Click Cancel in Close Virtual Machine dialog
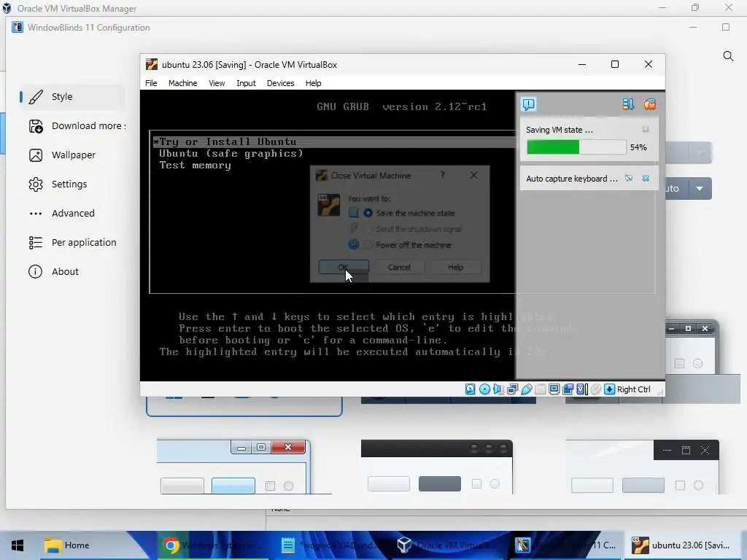The height and width of the screenshot is (560, 747). (x=399, y=267)
